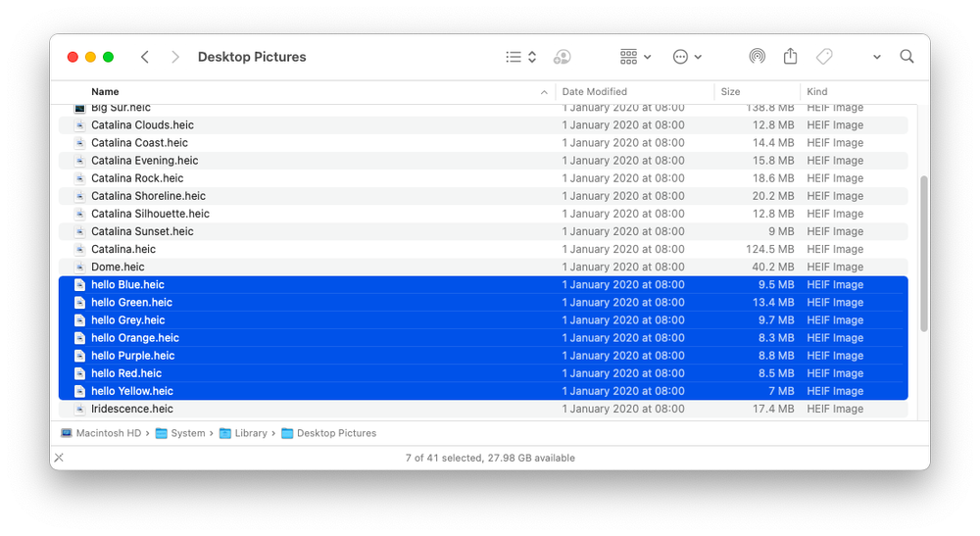Screen dimensions: 980x536
Task: Select the Catalina Silhouette.heic file
Action: (x=483, y=214)
